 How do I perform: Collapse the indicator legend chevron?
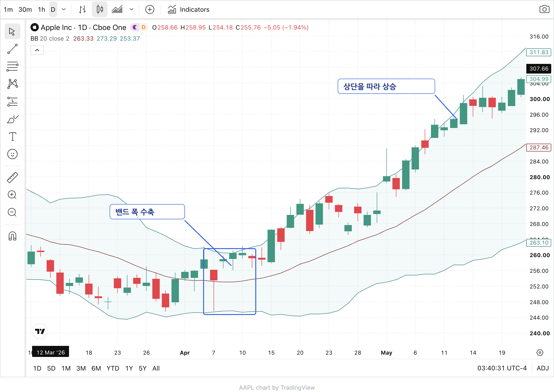[37, 50]
